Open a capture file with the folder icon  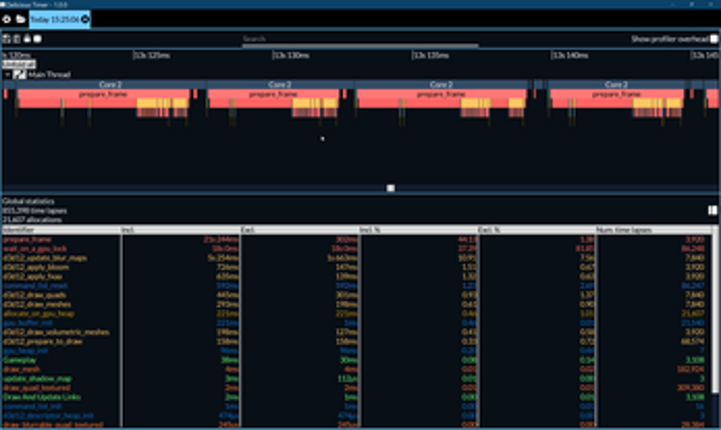(20, 19)
